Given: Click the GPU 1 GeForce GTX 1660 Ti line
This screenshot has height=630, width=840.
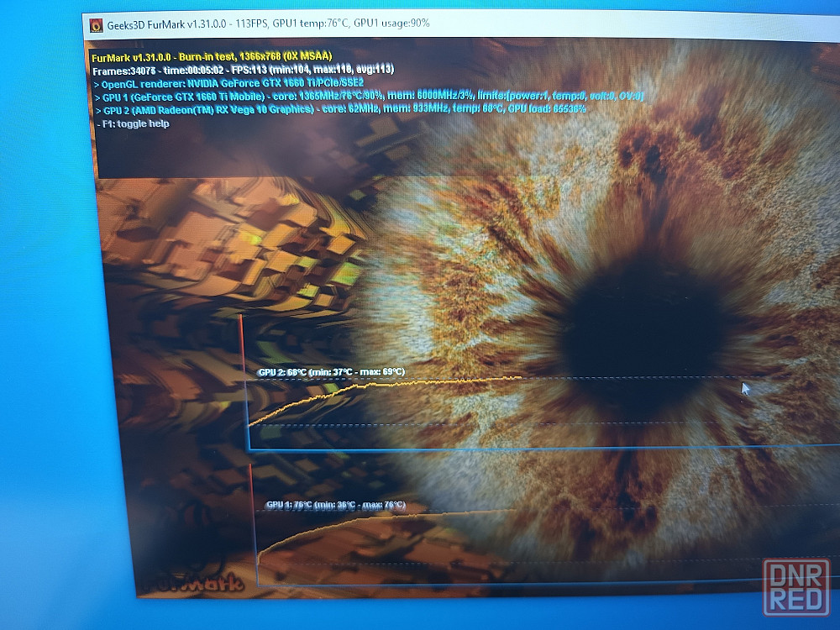Looking at the screenshot, I should point(370,97).
